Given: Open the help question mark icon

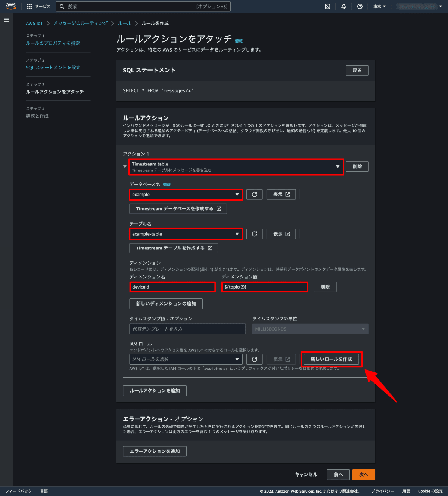Looking at the screenshot, I should pos(360,6).
